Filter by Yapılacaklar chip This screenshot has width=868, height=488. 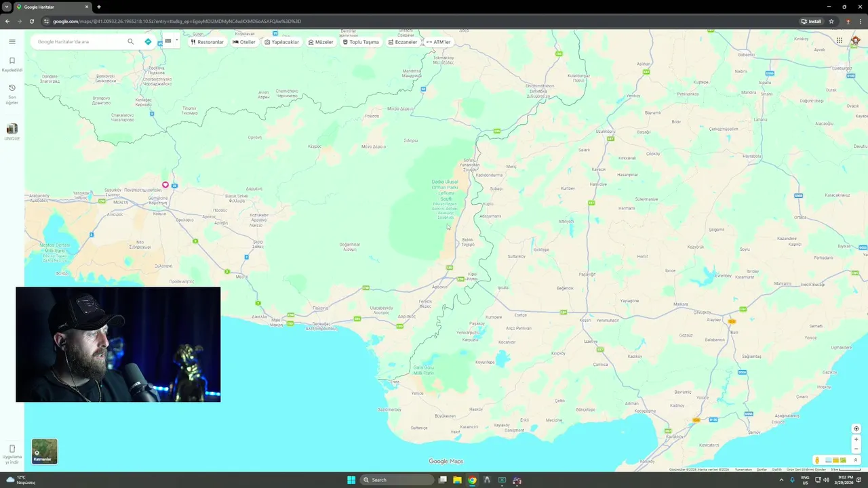pyautogui.click(x=281, y=42)
